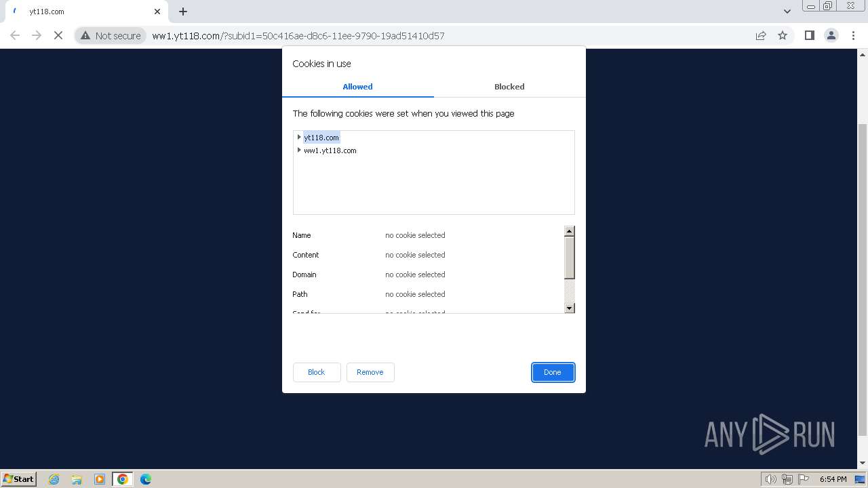Click the Path field value
Viewport: 868px width, 488px height.
pyautogui.click(x=415, y=294)
